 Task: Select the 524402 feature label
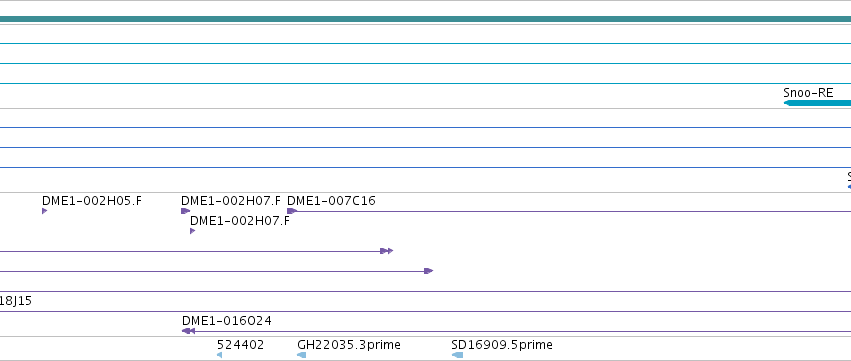coord(240,345)
